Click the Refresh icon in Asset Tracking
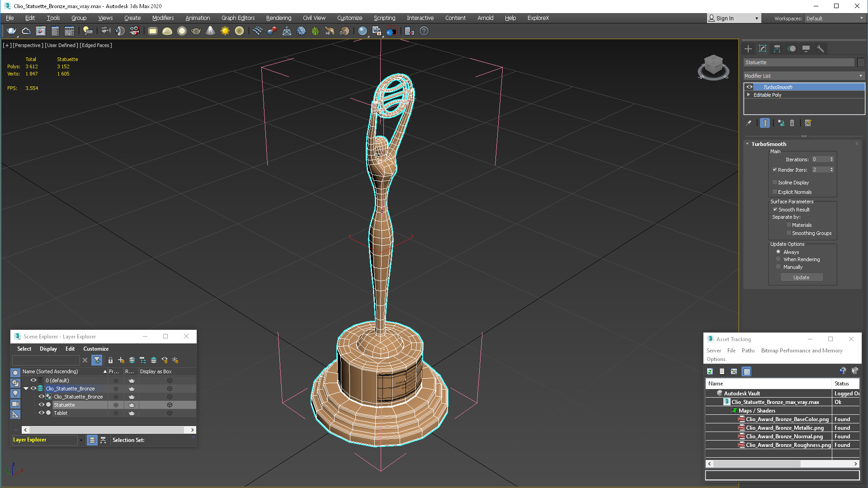The width and height of the screenshot is (868, 488). [710, 371]
